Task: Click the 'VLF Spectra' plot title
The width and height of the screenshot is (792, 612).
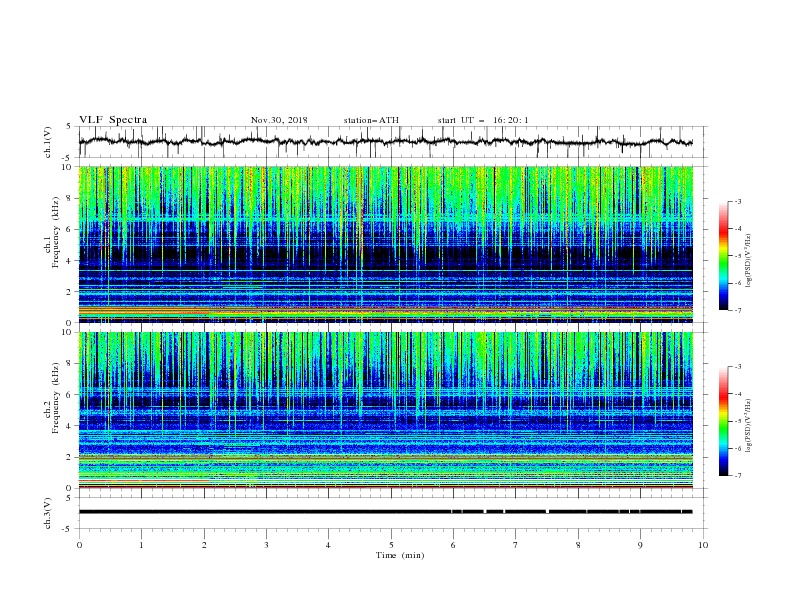Action: tap(113, 120)
